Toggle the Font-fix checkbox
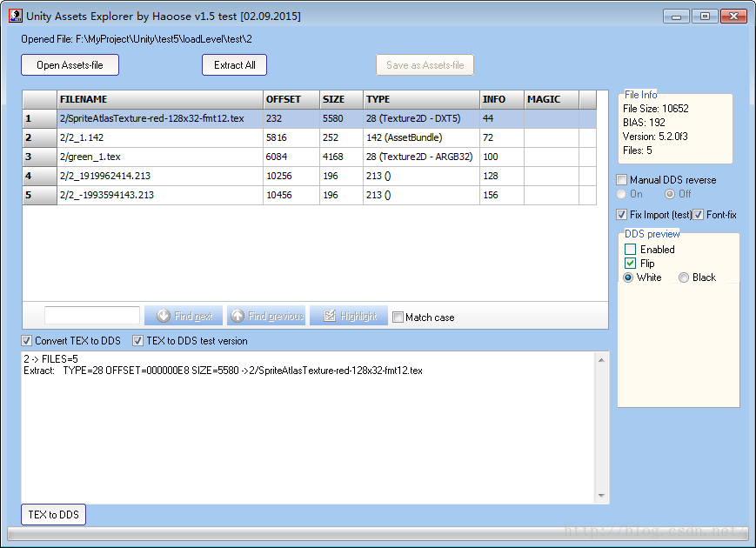 tap(698, 215)
